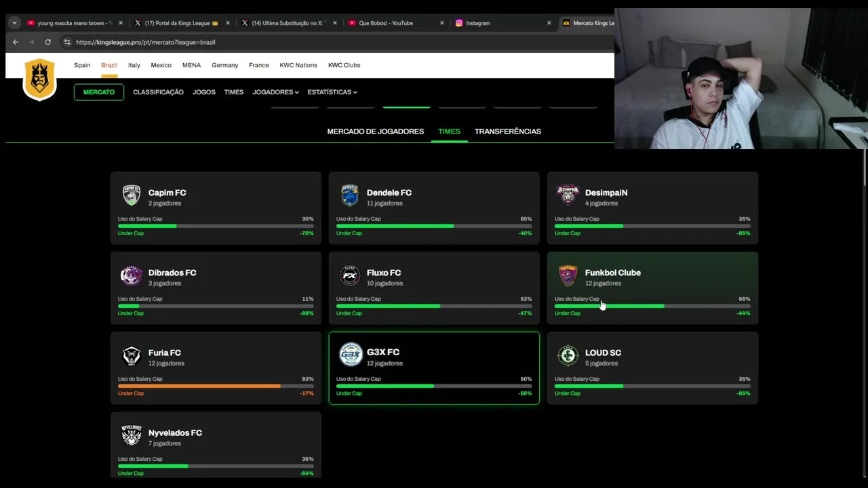The height and width of the screenshot is (488, 868).
Task: Click Capim FC salary cap bar
Action: (216, 226)
